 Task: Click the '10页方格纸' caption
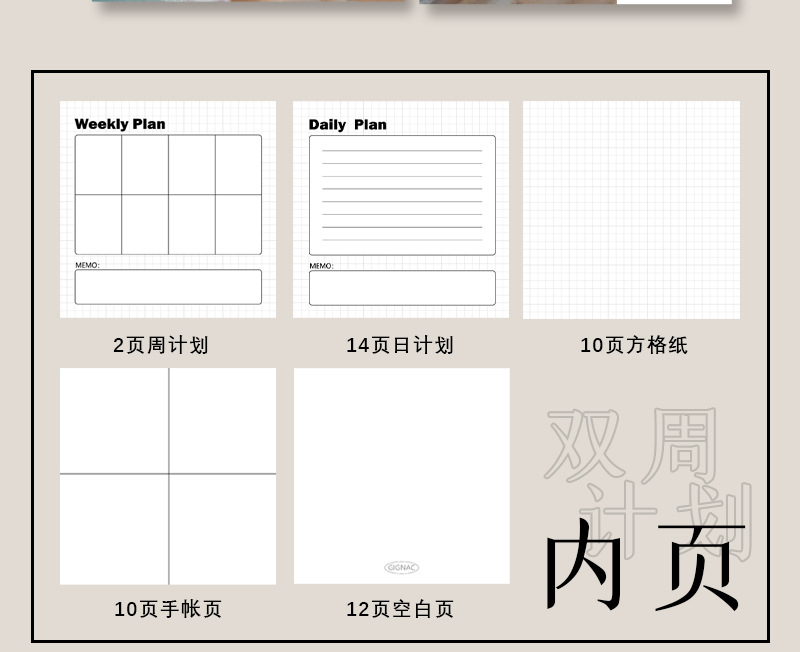pos(634,345)
